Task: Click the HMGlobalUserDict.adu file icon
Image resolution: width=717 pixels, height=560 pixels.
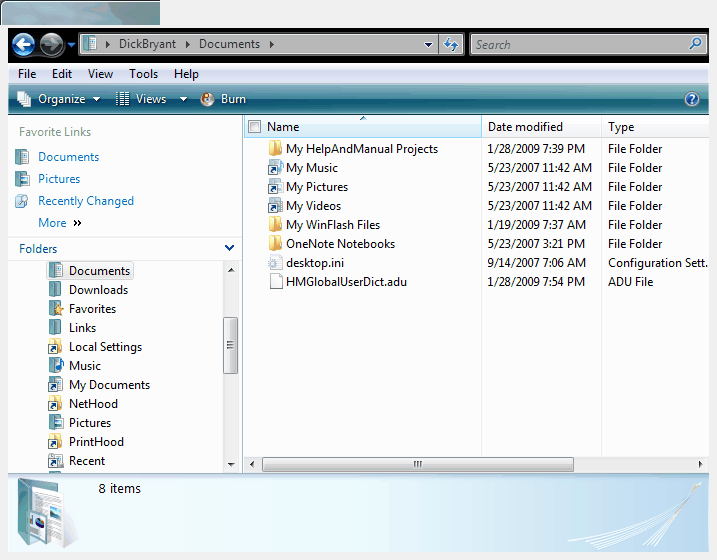Action: tap(276, 282)
